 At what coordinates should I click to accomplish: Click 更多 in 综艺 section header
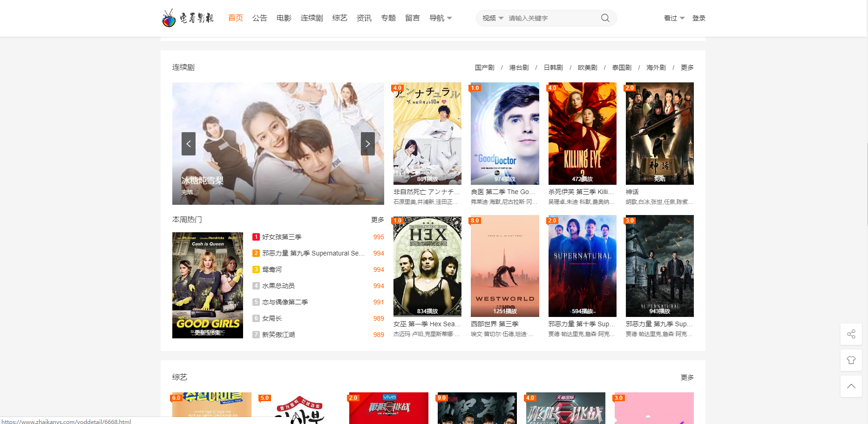687,377
